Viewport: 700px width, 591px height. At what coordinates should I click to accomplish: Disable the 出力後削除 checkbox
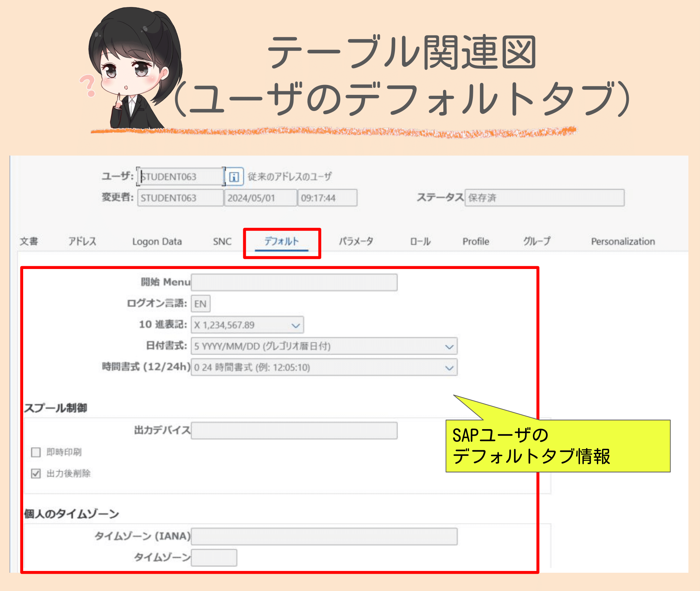(35, 473)
